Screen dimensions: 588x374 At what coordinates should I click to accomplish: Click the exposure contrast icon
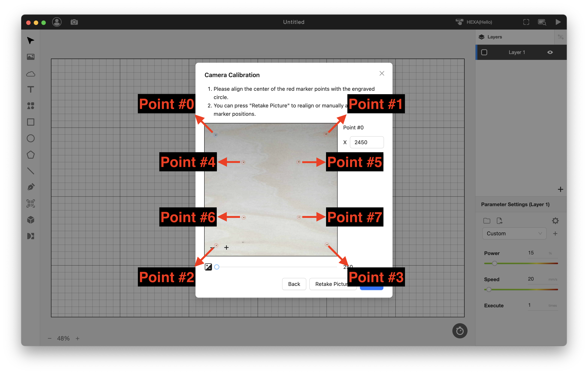pyautogui.click(x=208, y=267)
